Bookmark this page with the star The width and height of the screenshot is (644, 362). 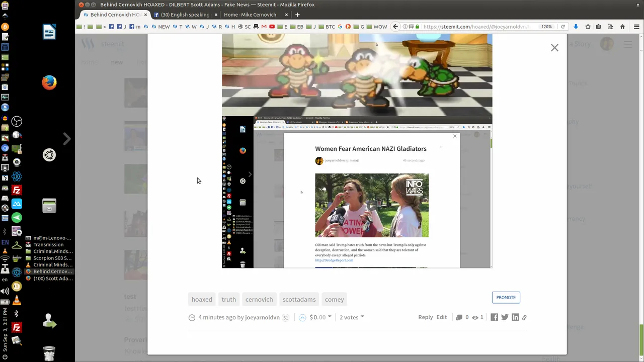[x=588, y=27]
